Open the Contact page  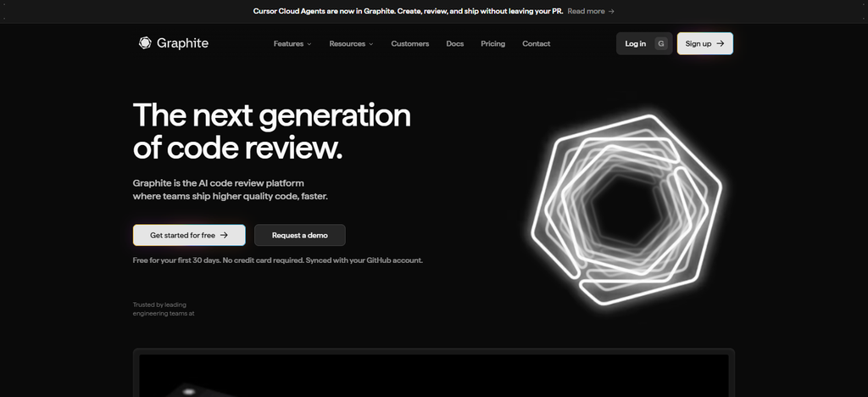[x=537, y=44]
